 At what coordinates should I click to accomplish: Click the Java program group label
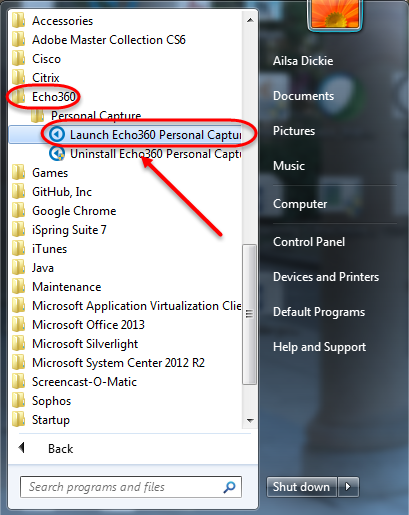coord(43,268)
